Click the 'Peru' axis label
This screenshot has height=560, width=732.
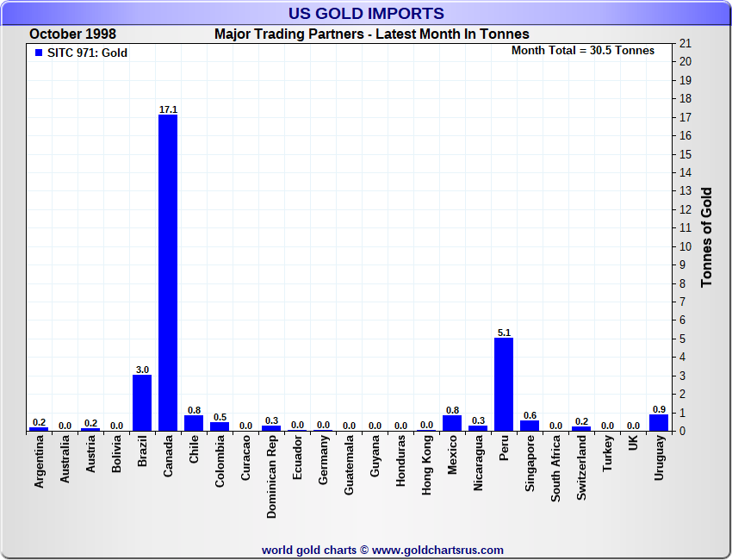tap(504, 447)
